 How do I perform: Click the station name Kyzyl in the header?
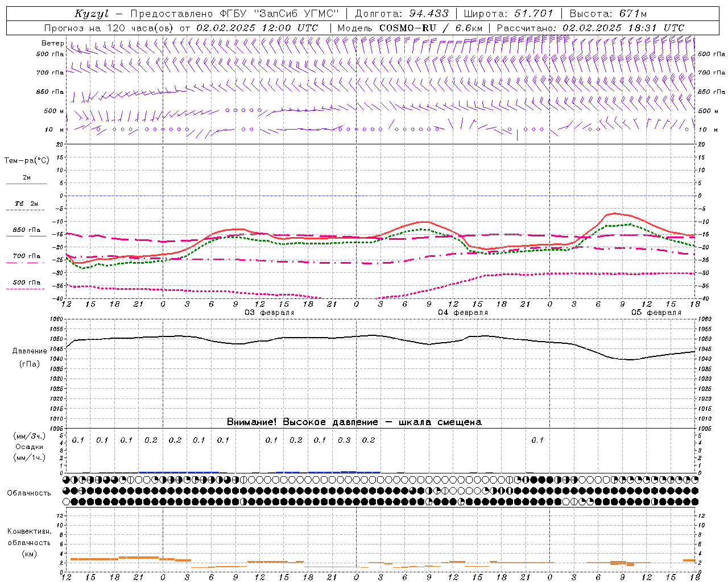click(92, 14)
